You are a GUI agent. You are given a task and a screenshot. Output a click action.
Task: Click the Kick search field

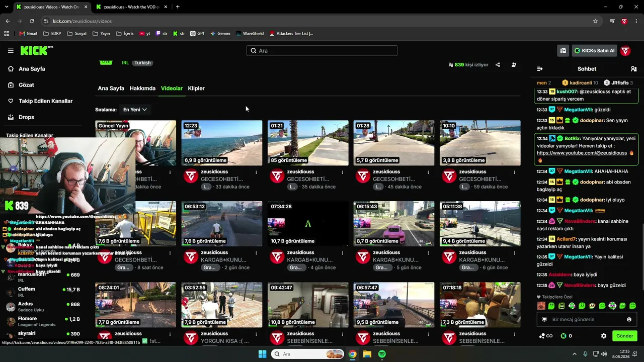(322, 51)
